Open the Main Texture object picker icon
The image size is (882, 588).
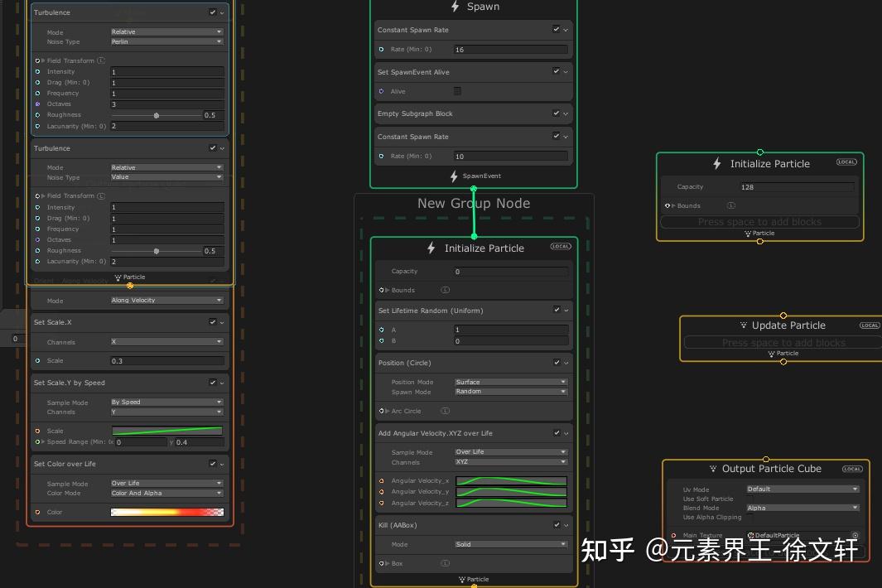pos(855,536)
